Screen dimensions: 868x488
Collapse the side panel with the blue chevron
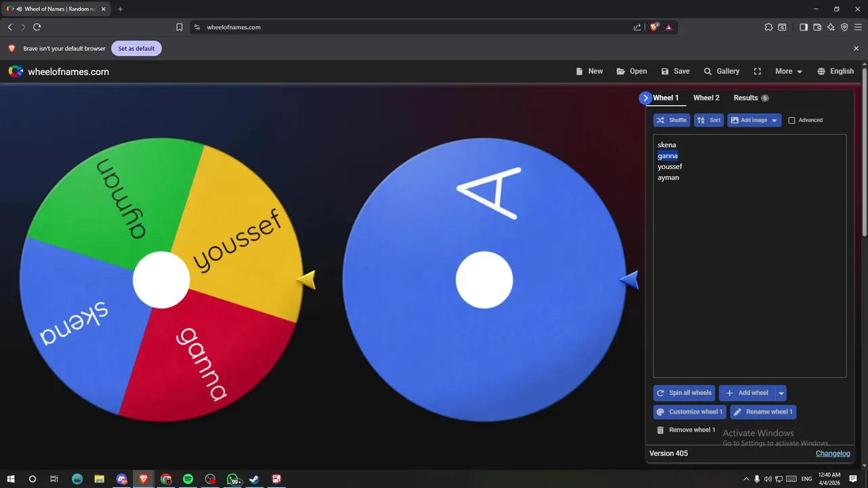[645, 98]
